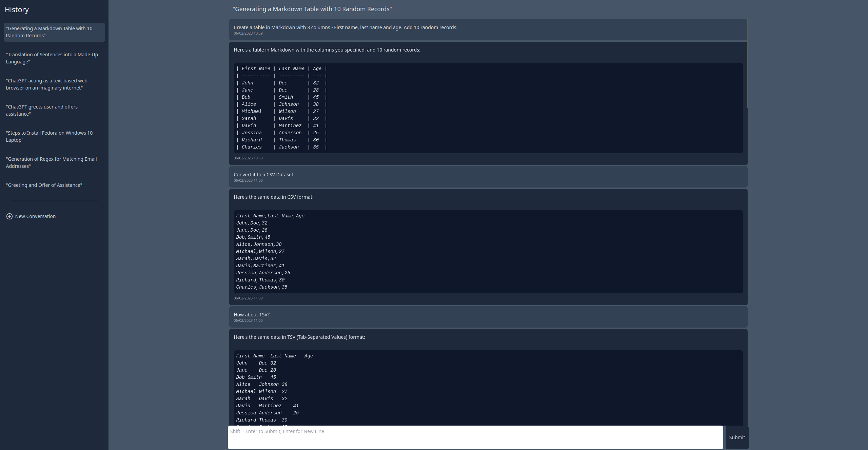Image resolution: width=868 pixels, height=450 pixels.
Task: Click the History sidebar heading
Action: (17, 10)
